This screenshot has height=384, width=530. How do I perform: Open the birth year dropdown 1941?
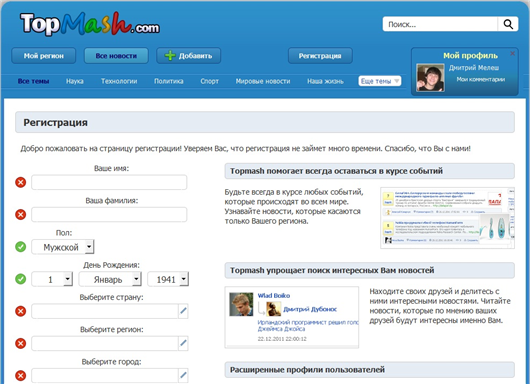[168, 279]
